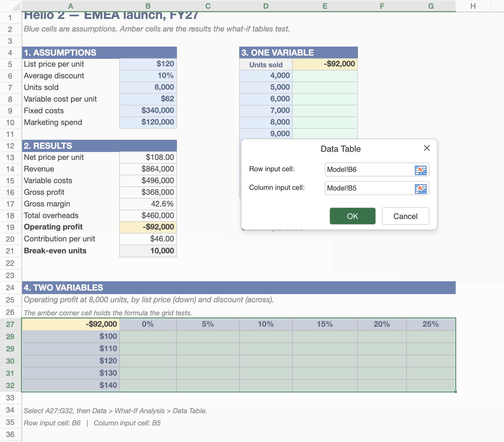Viewport: 504px width, 442px height.
Task: Click the Break-even units value 10,000
Action: pos(148,251)
